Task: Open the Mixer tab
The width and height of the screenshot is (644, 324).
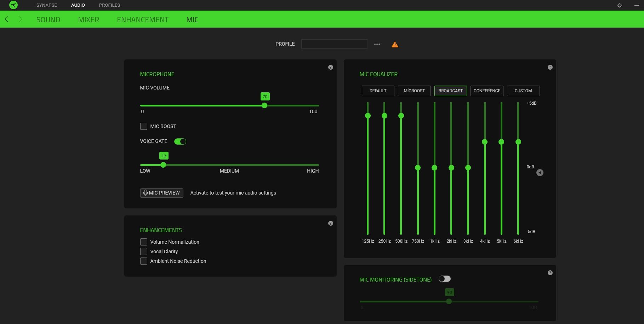Action: pyautogui.click(x=89, y=20)
